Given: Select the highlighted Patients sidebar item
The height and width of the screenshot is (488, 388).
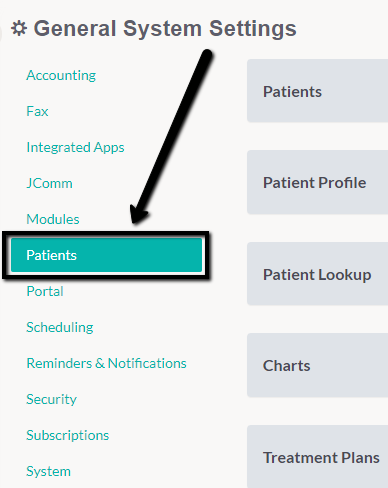Looking at the screenshot, I should (x=106, y=255).
